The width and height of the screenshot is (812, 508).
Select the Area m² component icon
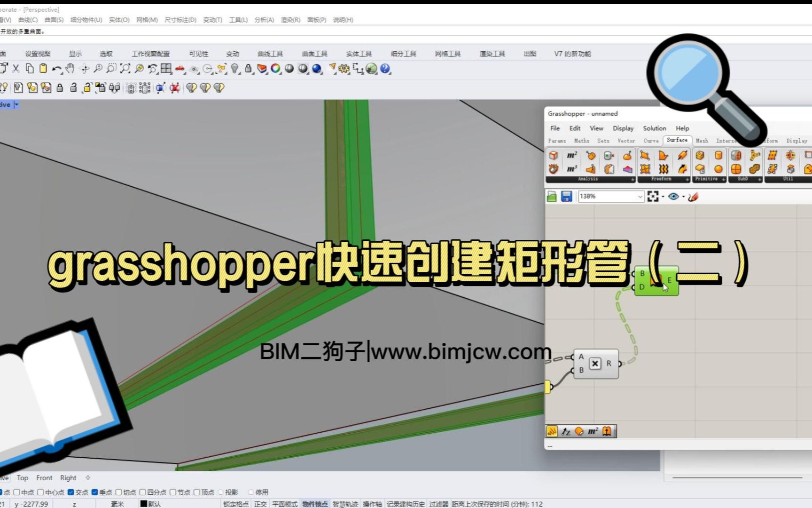[572, 155]
